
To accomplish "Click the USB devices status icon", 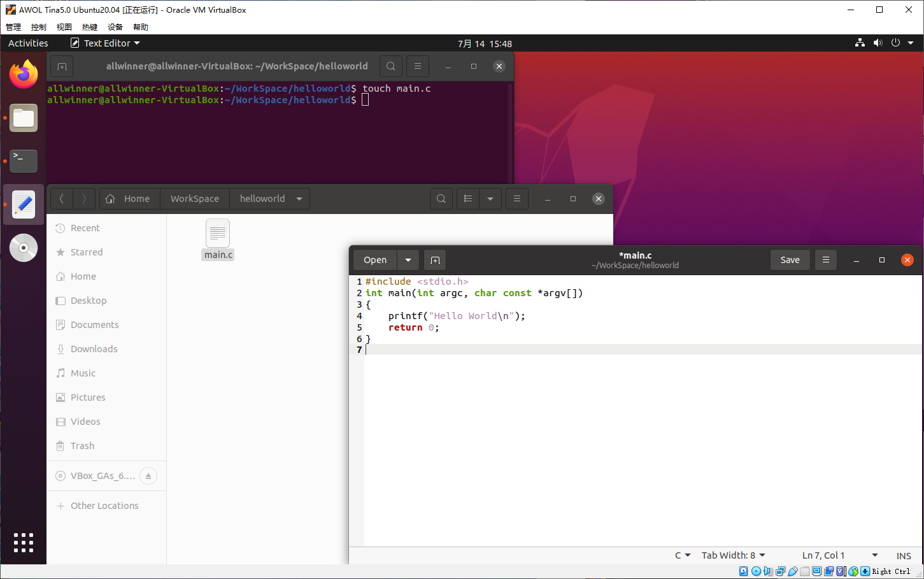I will [792, 571].
